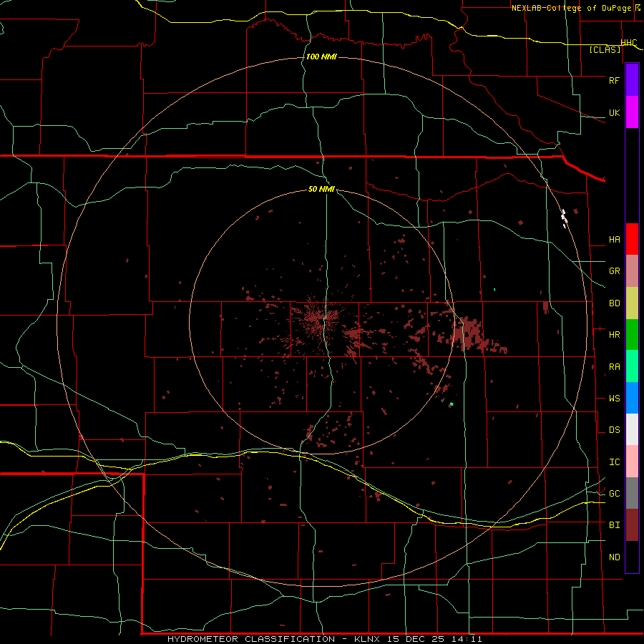Click the [CLAS] units label
The image size is (644, 644).
605,50
